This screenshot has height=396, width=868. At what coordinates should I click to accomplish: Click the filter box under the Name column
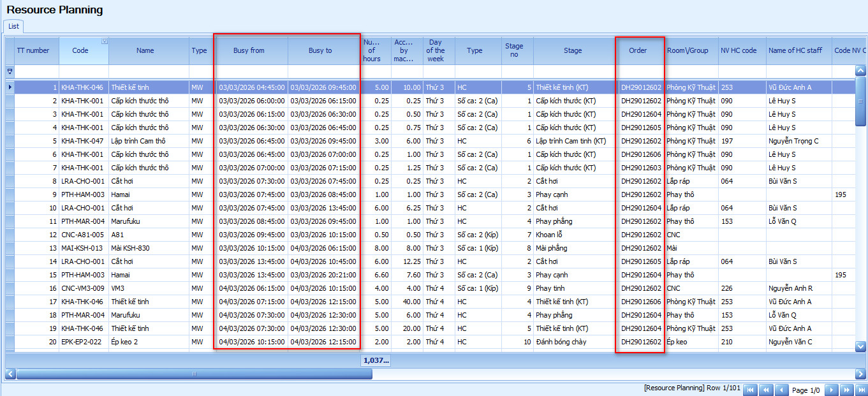tap(148, 71)
